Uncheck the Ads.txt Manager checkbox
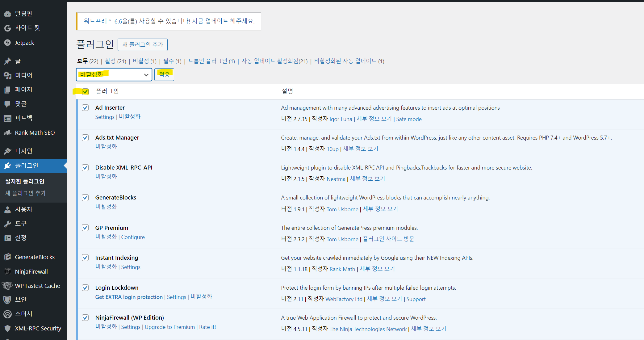Viewport: 644px width, 340px height. click(85, 137)
